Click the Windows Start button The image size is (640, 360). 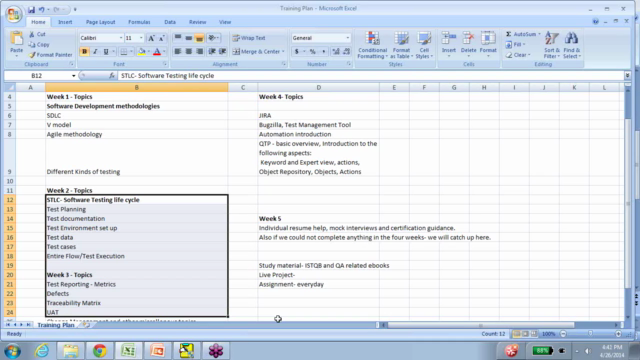point(13,351)
